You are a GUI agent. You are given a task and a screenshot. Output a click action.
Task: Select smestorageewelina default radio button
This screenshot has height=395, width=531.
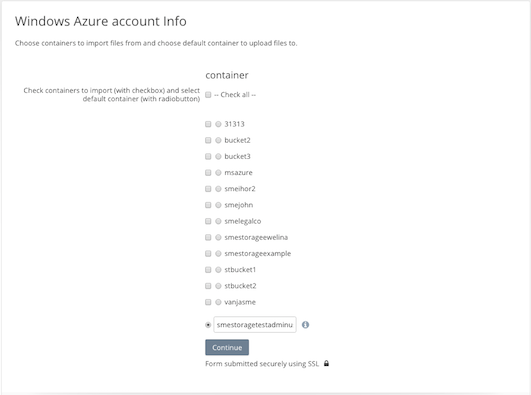[x=218, y=237]
